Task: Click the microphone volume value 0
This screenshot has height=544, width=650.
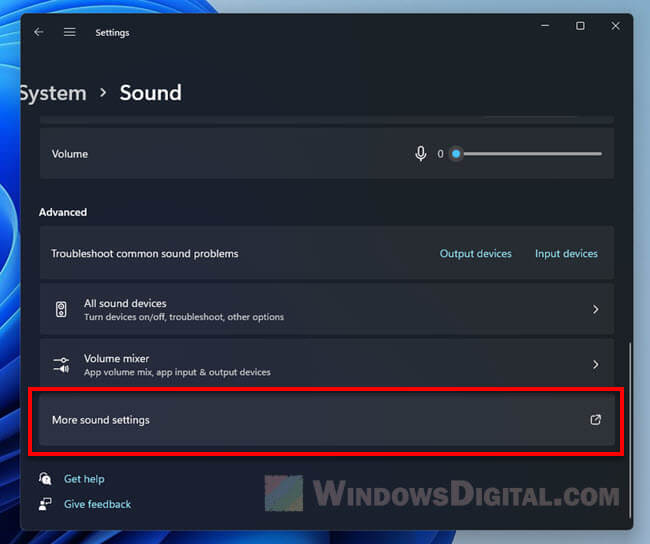Action: 440,154
